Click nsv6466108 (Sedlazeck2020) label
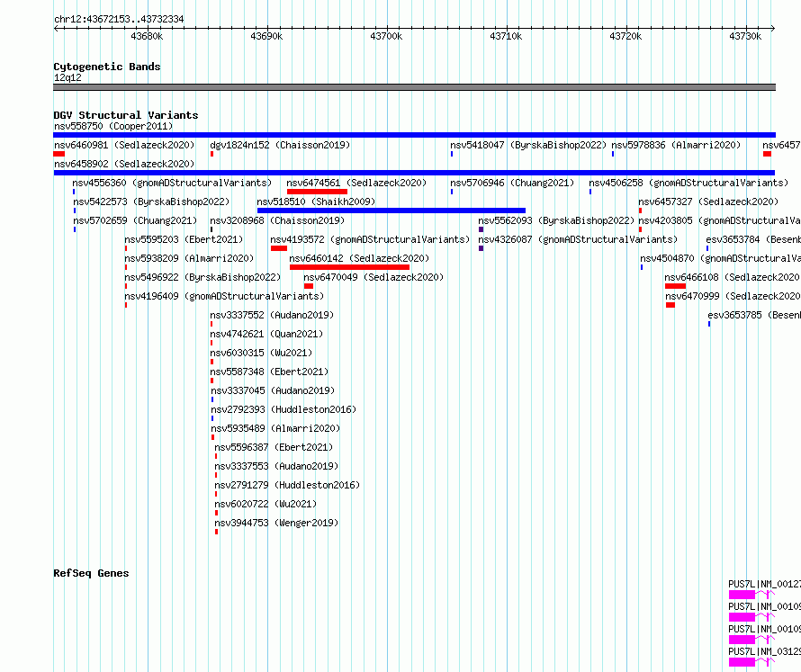The width and height of the screenshot is (801, 672). point(733,277)
